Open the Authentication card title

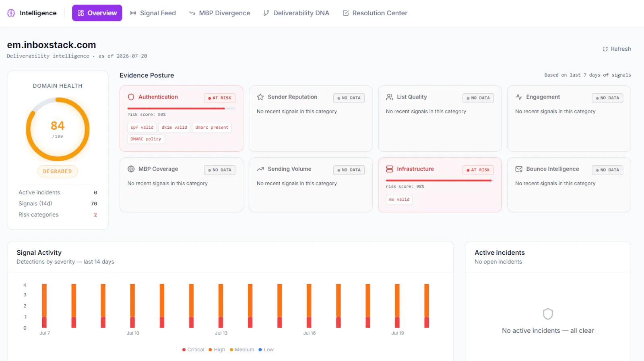pos(158,97)
